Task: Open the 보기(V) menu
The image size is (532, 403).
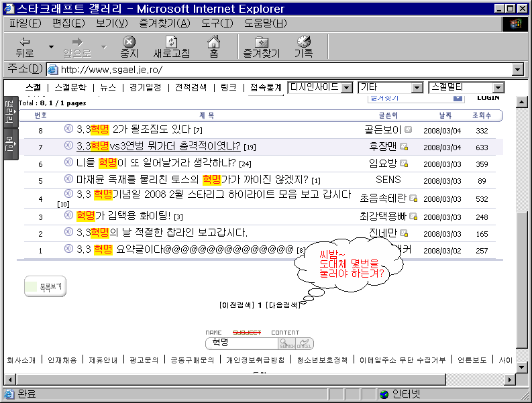Action: (111, 23)
